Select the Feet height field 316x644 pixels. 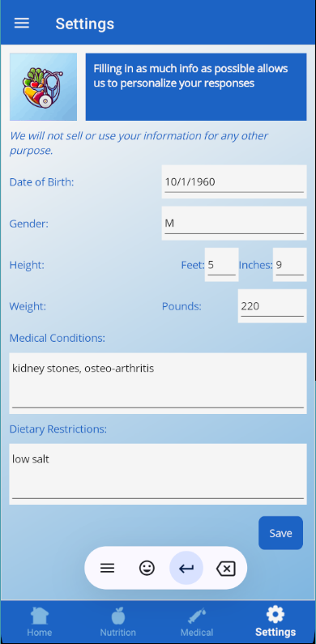(222, 265)
